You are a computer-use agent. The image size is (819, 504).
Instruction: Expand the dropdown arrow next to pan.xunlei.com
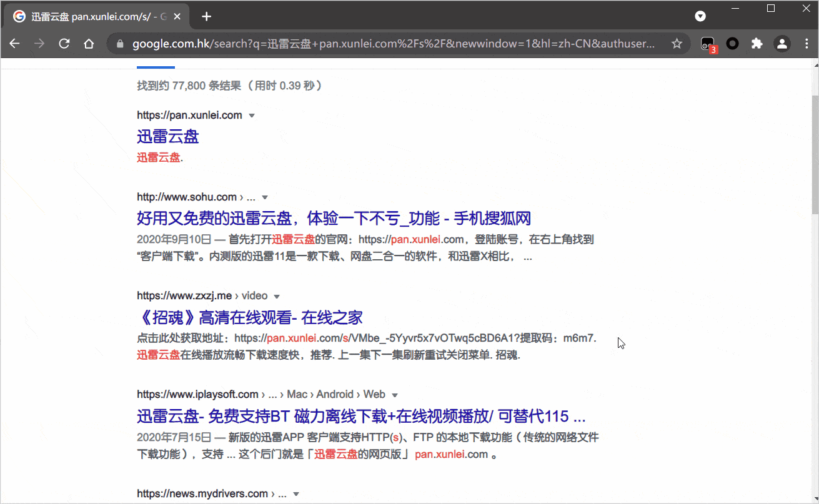click(252, 116)
